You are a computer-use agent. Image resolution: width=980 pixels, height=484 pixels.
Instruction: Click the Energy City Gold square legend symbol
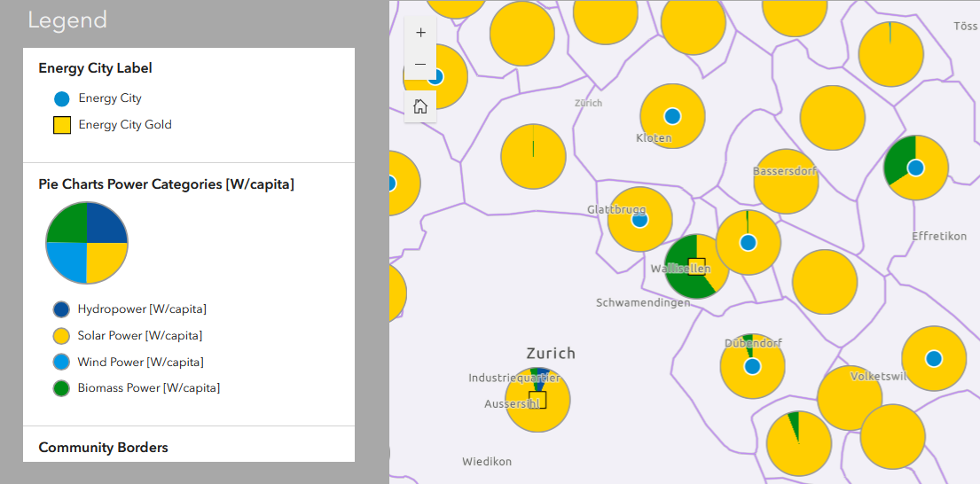[x=62, y=125]
